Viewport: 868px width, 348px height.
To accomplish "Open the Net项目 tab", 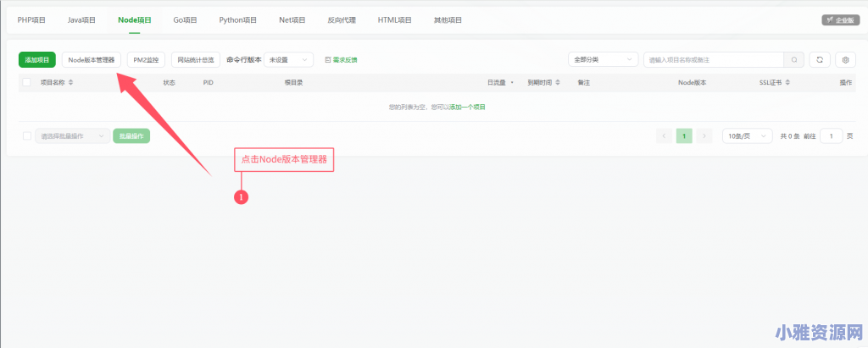I will click(292, 20).
